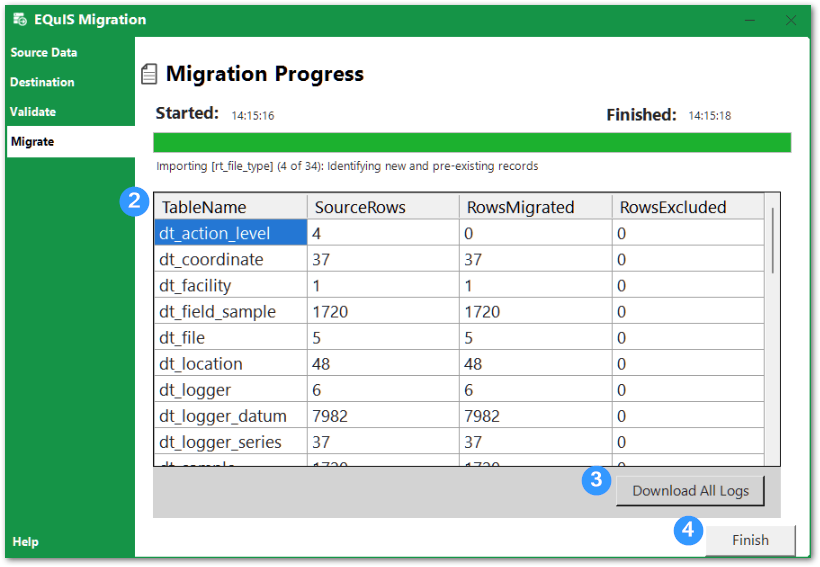
Task: Select the dt_coordinate table name cell
Action: click(231, 259)
